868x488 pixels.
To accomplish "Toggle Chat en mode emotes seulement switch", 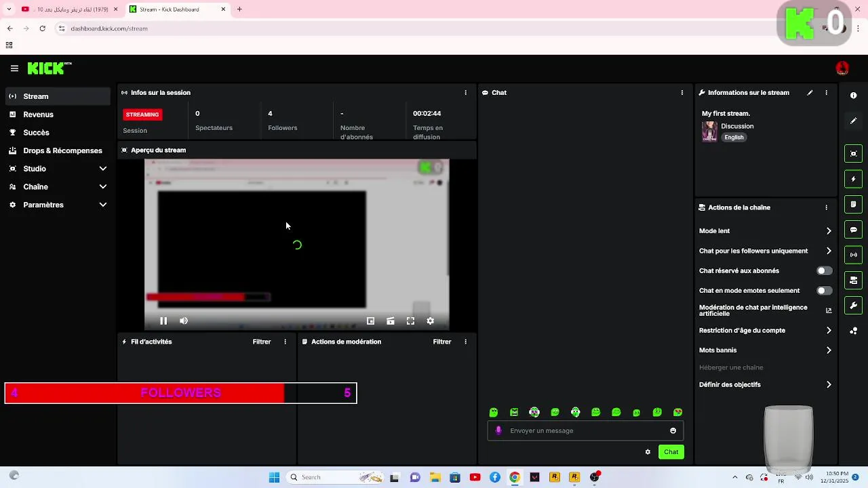I will click(x=824, y=291).
